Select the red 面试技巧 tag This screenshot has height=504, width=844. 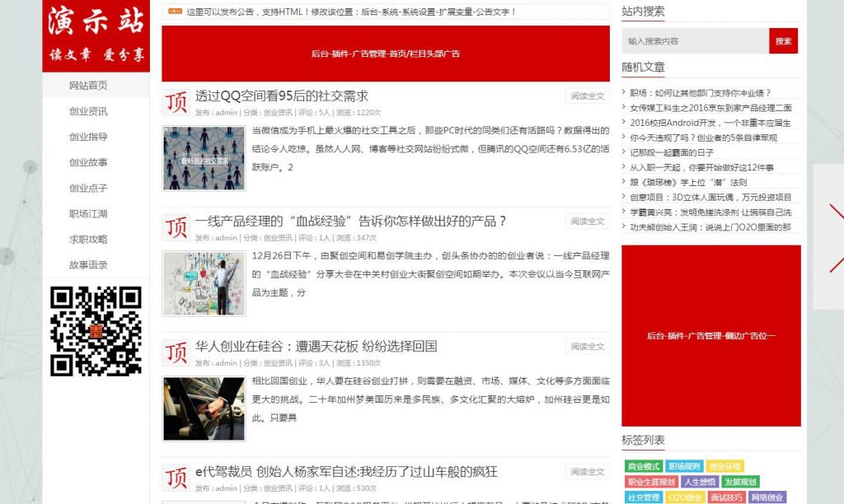point(726,497)
